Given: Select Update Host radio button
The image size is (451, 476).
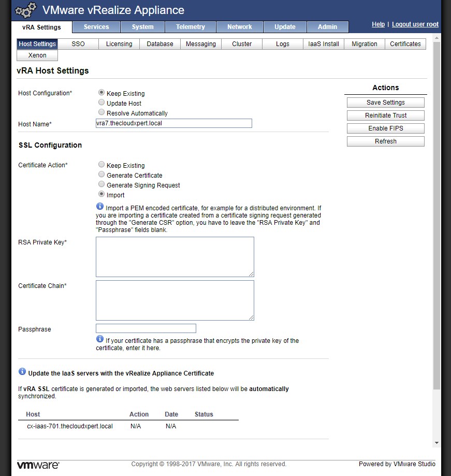Looking at the screenshot, I should pos(101,103).
